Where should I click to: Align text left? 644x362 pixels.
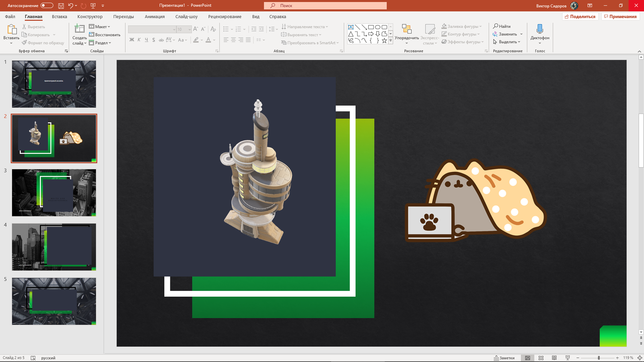(226, 40)
